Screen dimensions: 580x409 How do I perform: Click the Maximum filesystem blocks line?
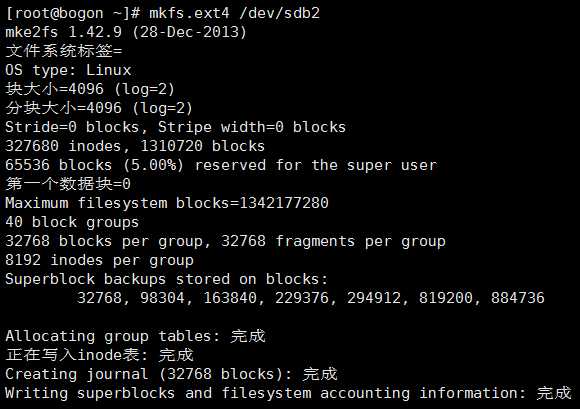tap(167, 203)
